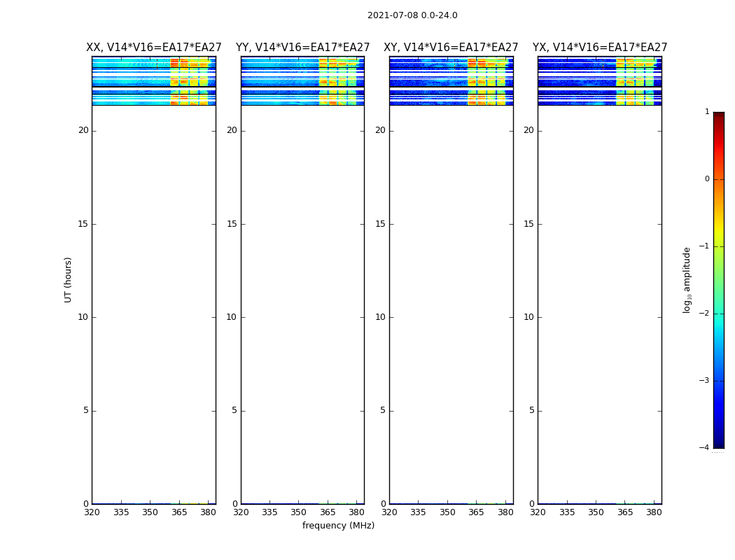Click the "20" hour tick of the XX panel
The height and width of the screenshot is (560, 735).
tap(83, 130)
